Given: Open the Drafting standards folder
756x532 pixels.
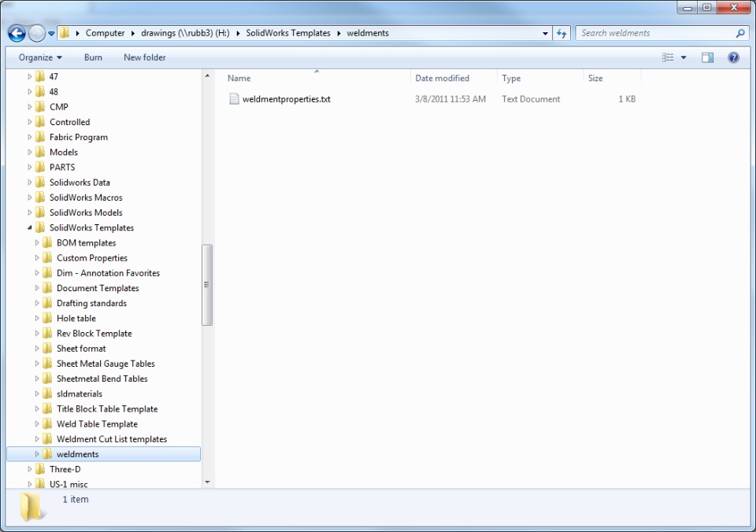Looking at the screenshot, I should [91, 303].
